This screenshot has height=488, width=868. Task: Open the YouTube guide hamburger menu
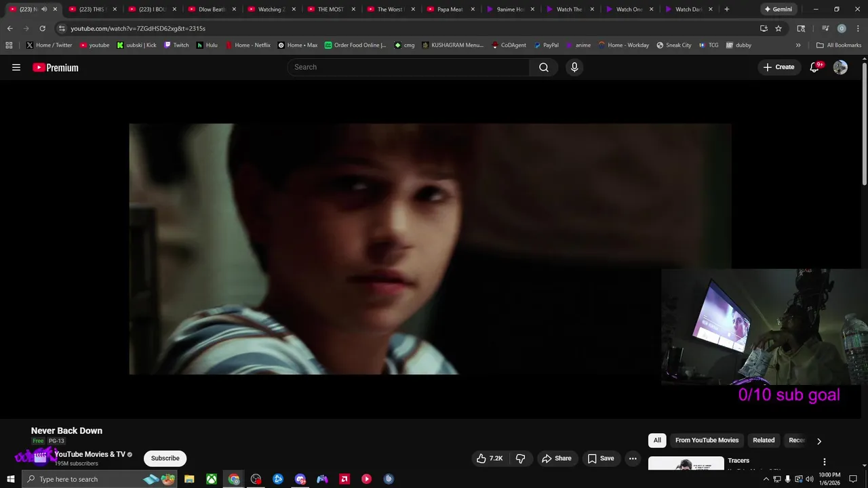(16, 67)
